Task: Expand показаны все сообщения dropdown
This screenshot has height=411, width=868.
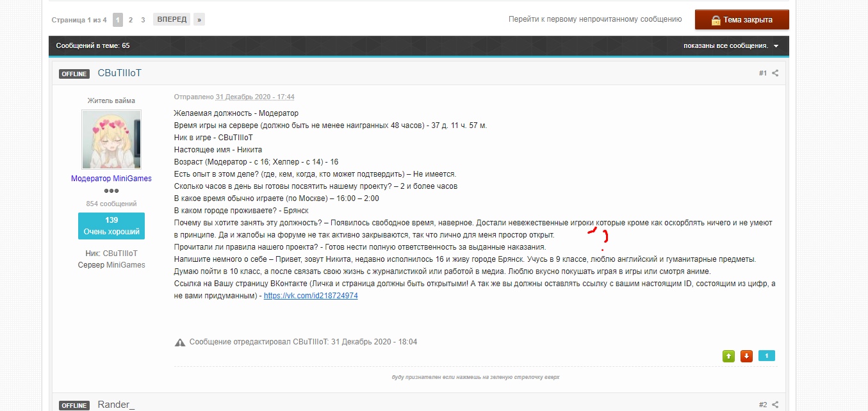Action: pos(731,45)
